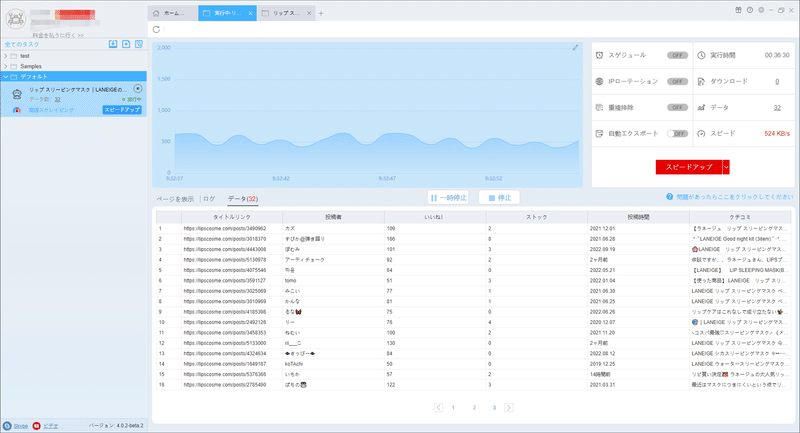Click the 投稿者 column header
Viewport: 800px width, 433px height.
pos(333,217)
